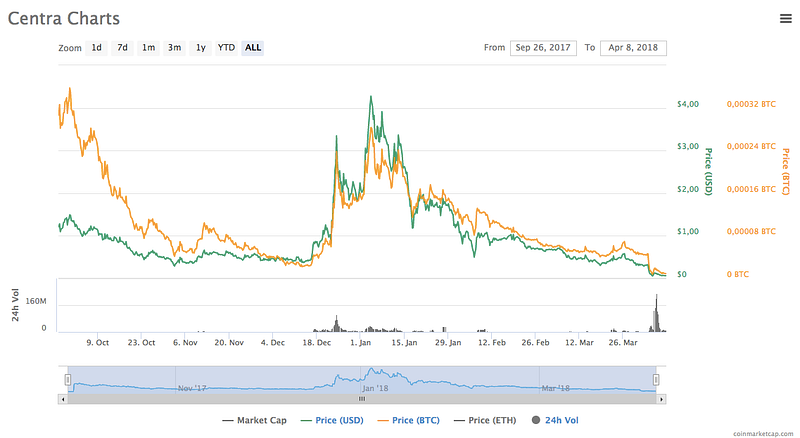
Task: Click the $2,00 USD axis label
Action: 688,189
